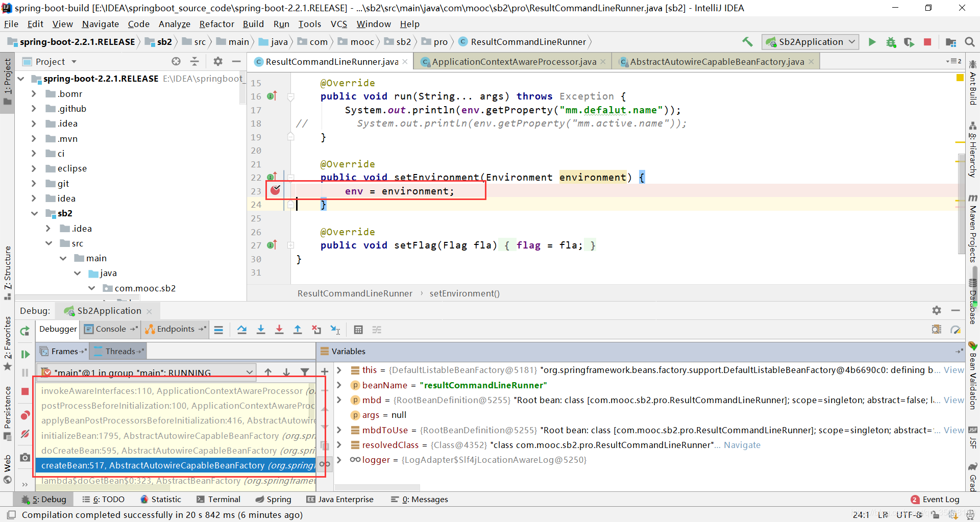980x522 pixels.
Task: Click the Force Step Into icon
Action: 279,330
